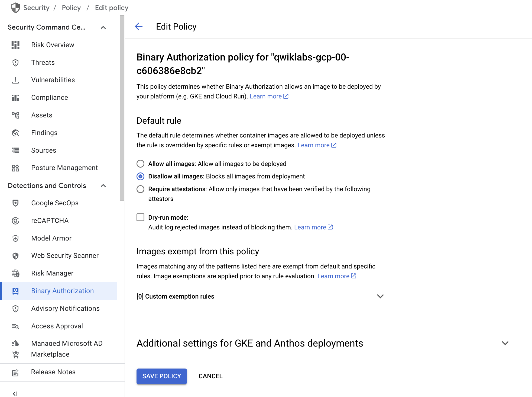Click the Web Security Scanner icon
Image resolution: width=532 pixels, height=397 pixels.
coord(15,256)
